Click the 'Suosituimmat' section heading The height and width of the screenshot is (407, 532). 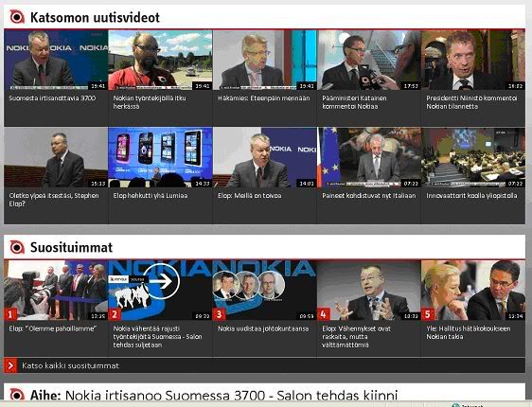coord(71,247)
